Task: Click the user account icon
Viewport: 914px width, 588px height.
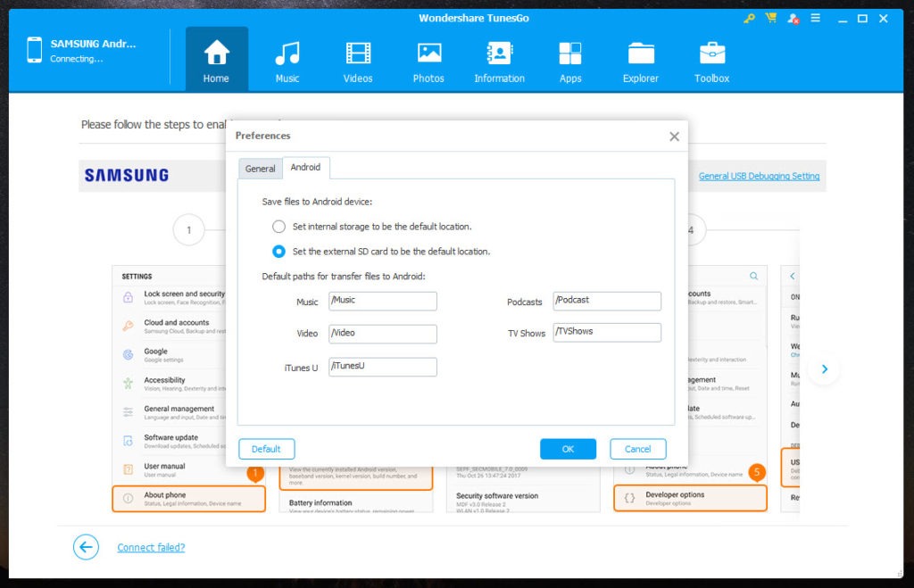Action: click(794, 19)
